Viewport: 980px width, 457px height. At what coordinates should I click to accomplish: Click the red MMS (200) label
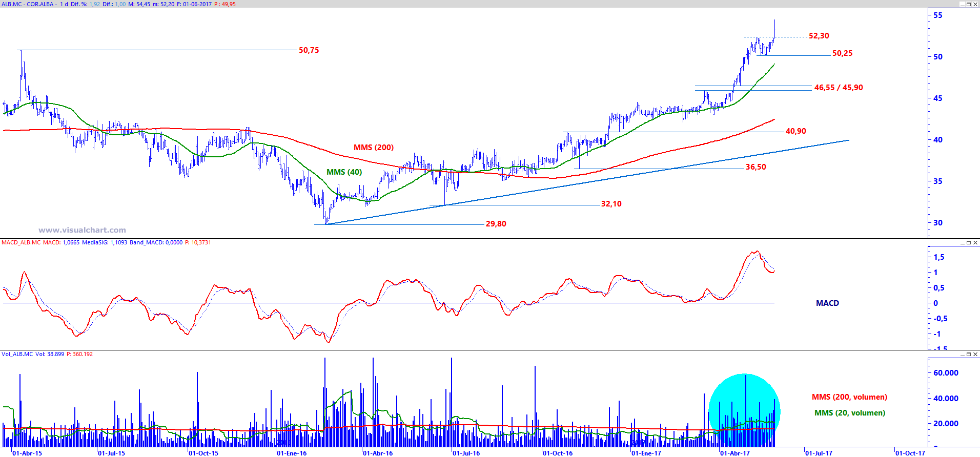(374, 148)
